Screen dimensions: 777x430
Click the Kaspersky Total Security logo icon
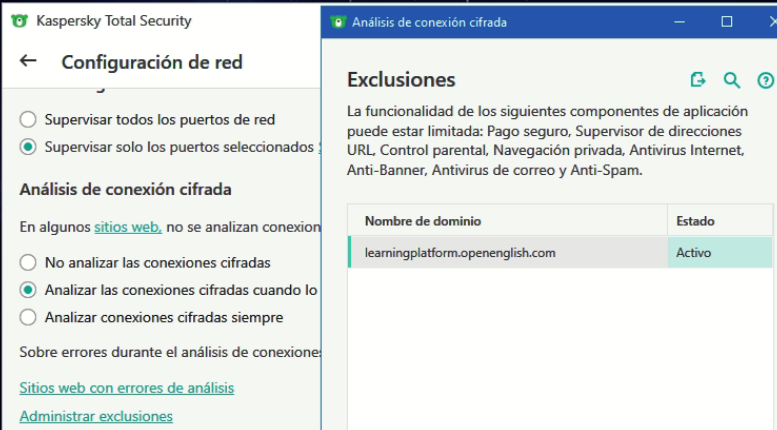pyautogui.click(x=19, y=21)
